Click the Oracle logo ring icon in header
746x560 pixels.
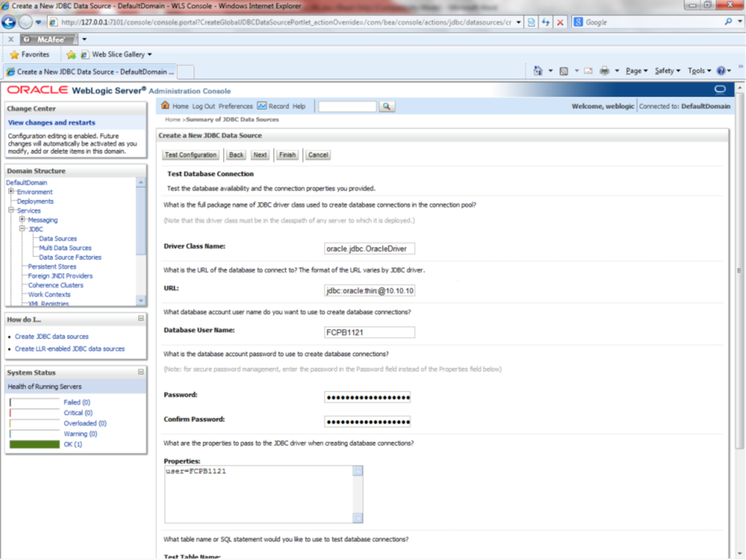[720, 89]
